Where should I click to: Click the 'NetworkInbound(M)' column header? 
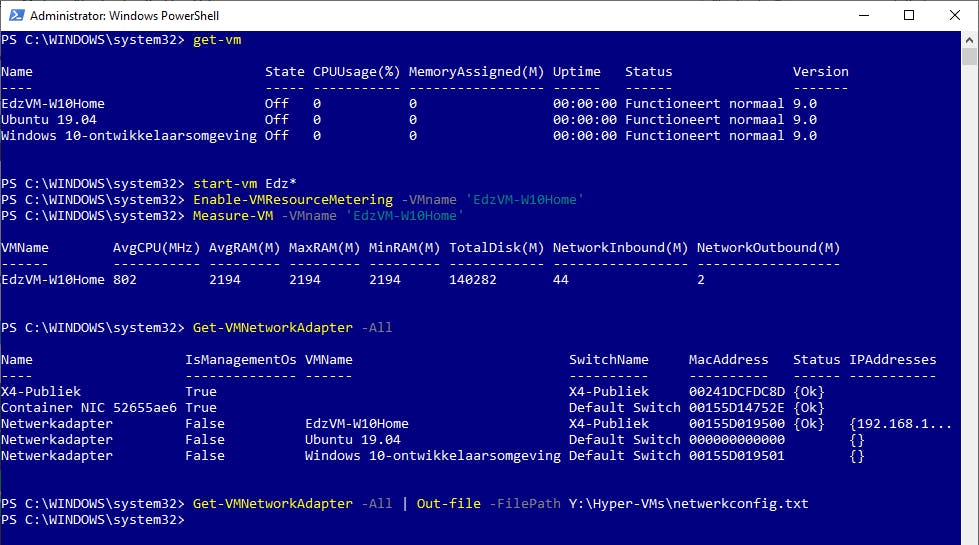(620, 248)
